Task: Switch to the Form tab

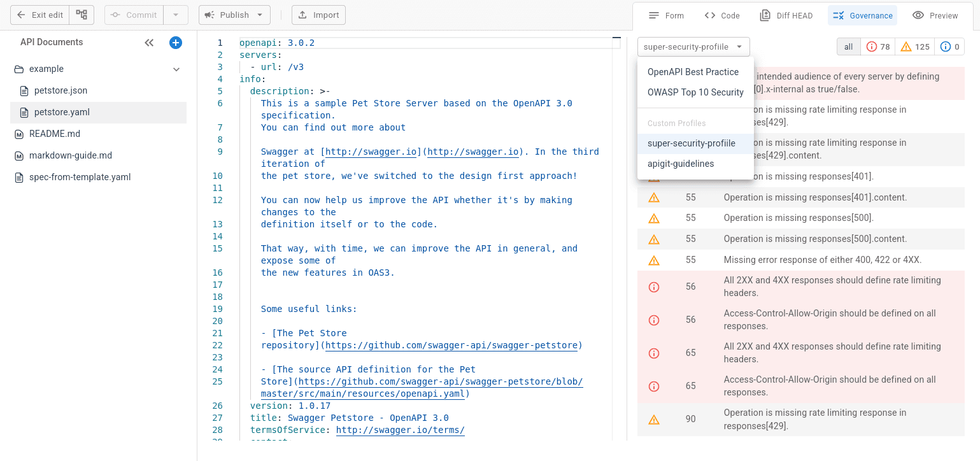Action: point(666,15)
